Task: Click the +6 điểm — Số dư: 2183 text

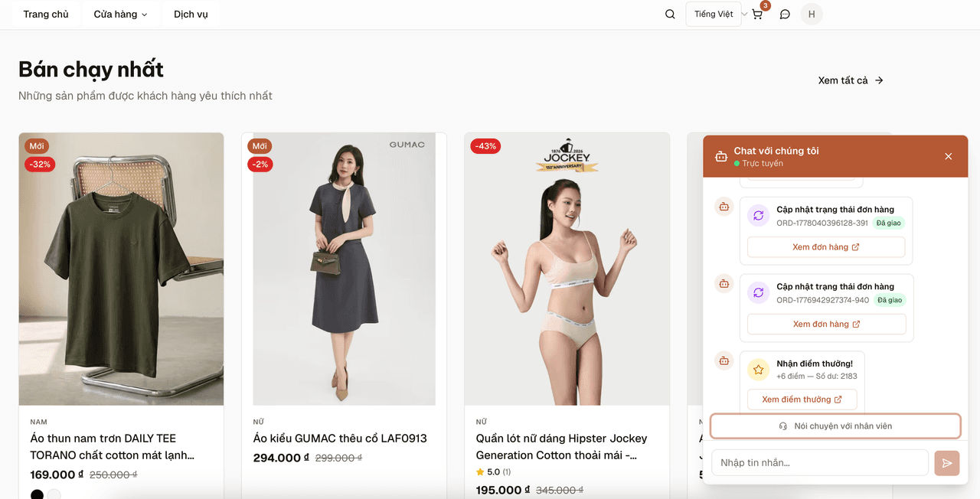Action: click(817, 377)
